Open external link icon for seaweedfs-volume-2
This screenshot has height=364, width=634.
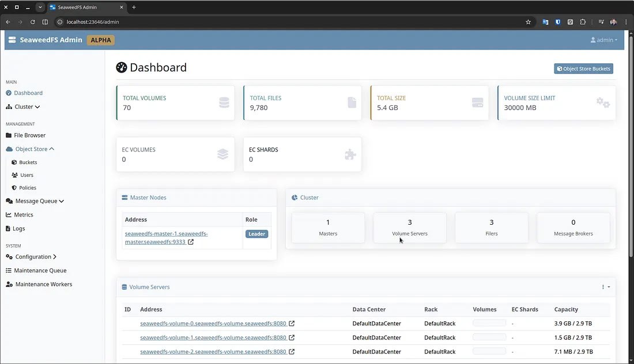[x=292, y=352]
